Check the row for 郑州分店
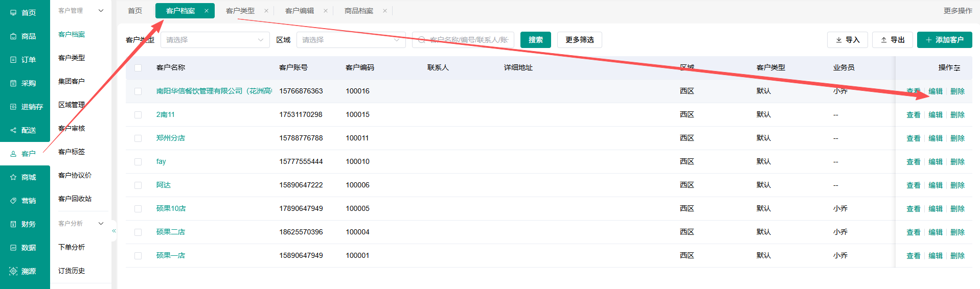 coord(138,138)
